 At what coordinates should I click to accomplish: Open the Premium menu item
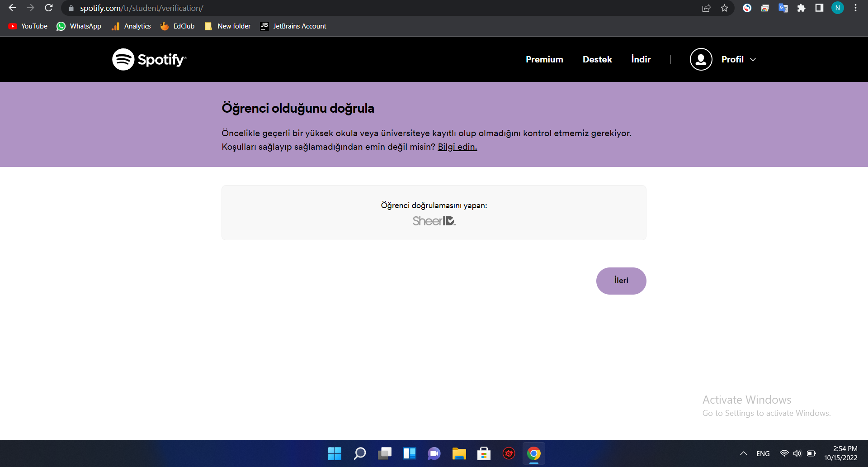coord(544,59)
